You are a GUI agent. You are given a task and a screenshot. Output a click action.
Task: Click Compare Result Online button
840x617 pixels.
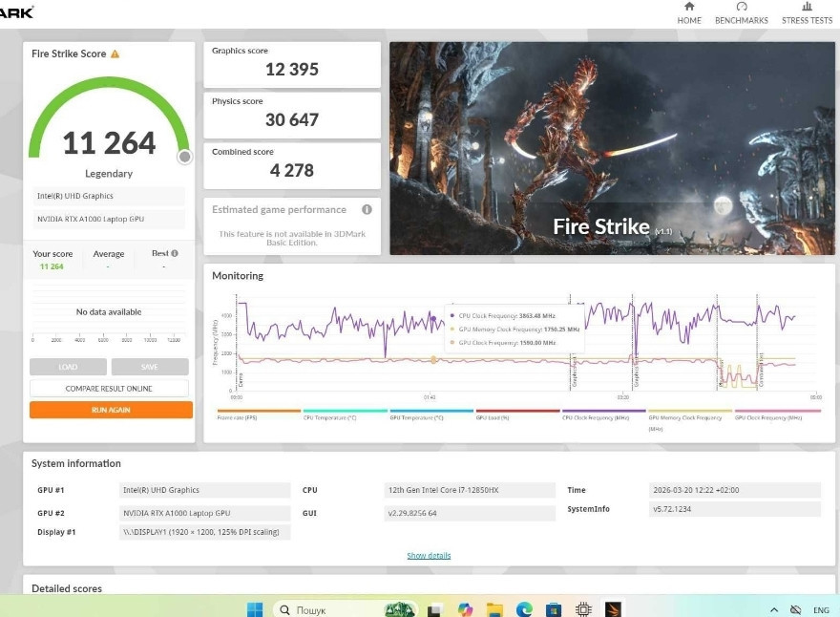[x=109, y=389]
